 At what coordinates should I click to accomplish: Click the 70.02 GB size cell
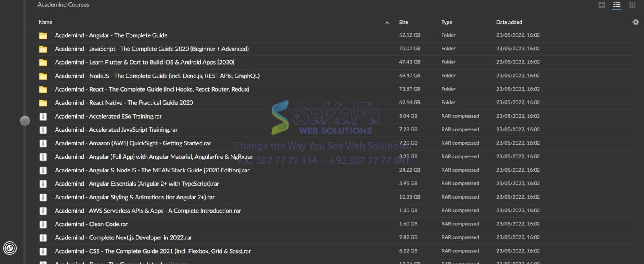(409, 49)
